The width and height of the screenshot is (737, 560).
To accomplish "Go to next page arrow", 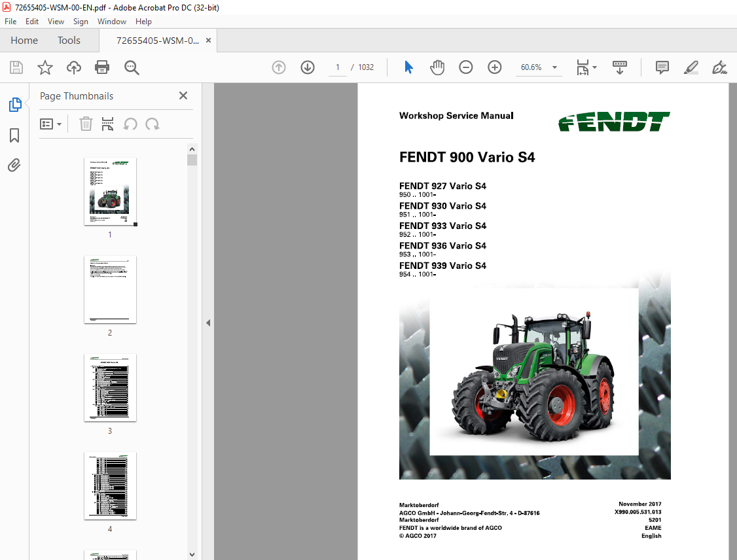I will tap(308, 67).
